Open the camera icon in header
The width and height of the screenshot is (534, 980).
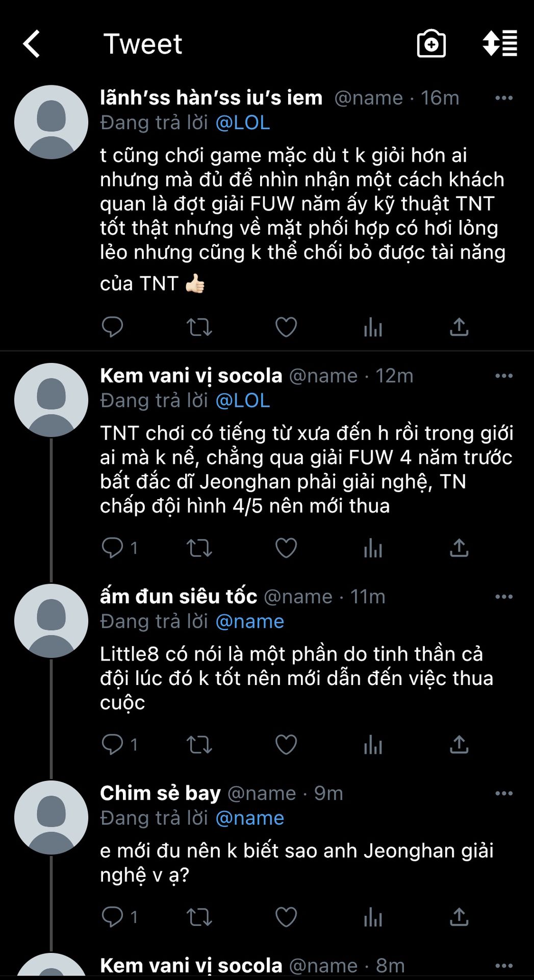431,43
